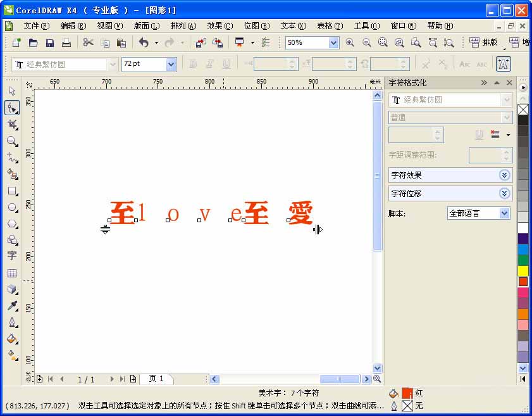532x416 pixels.
Task: Click the zoom out magnifier
Action: (x=366, y=42)
